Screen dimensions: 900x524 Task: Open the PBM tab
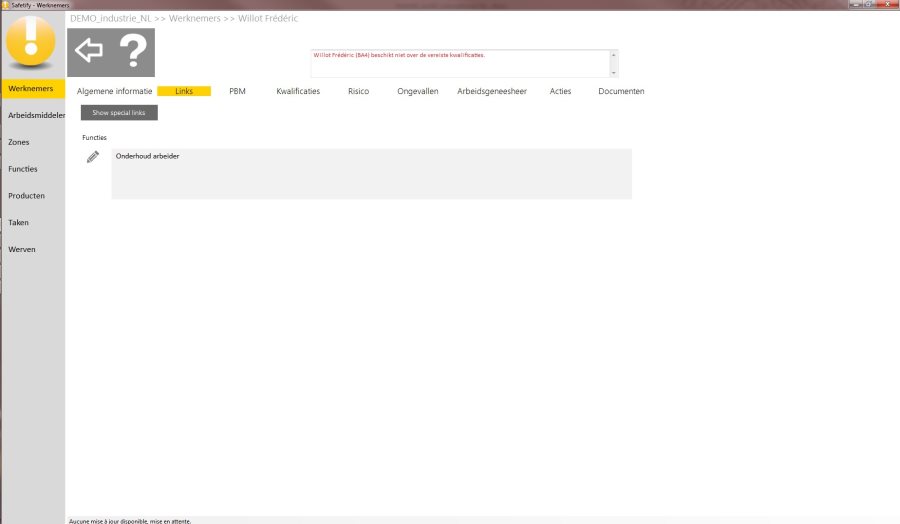[237, 91]
